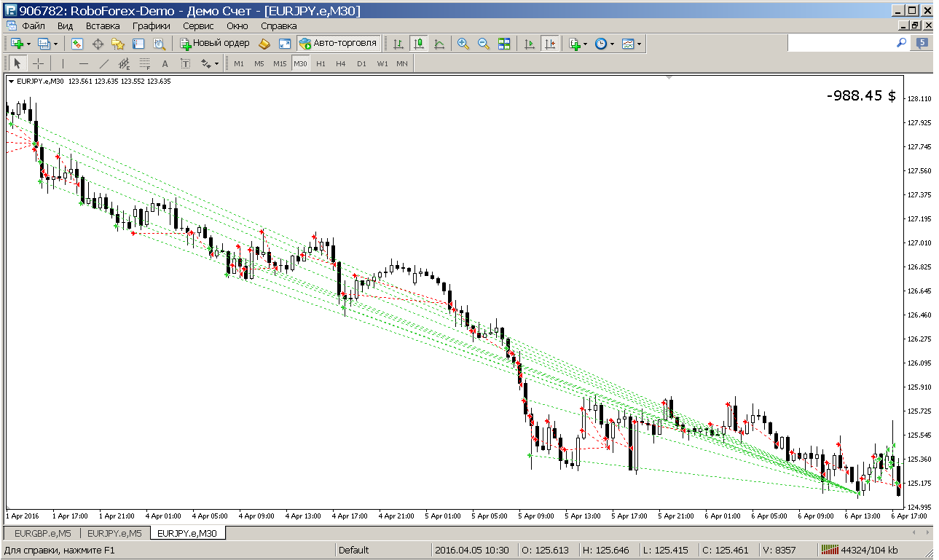Click the Profiles icon

(44, 44)
